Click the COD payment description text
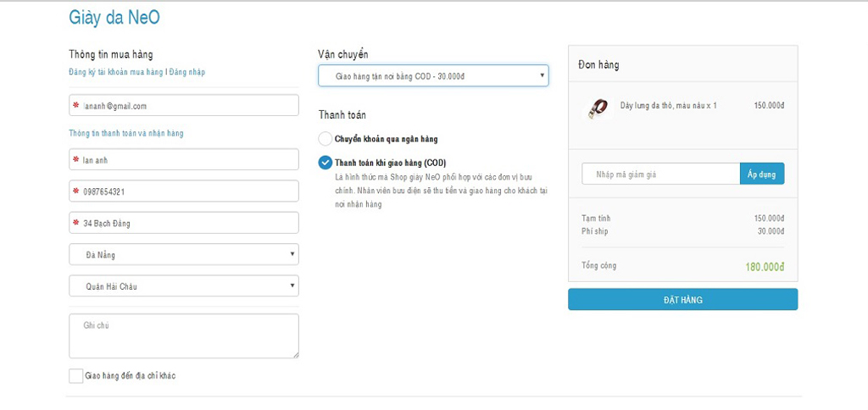 pos(442,191)
